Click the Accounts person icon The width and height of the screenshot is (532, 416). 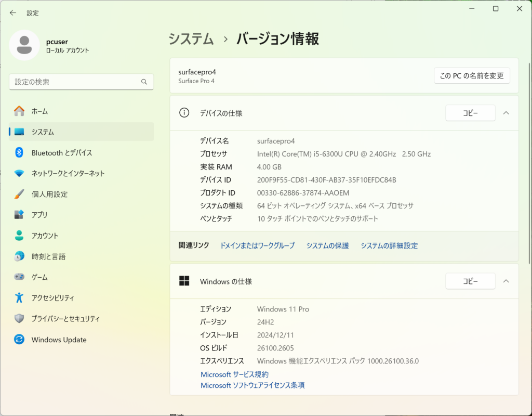19,236
